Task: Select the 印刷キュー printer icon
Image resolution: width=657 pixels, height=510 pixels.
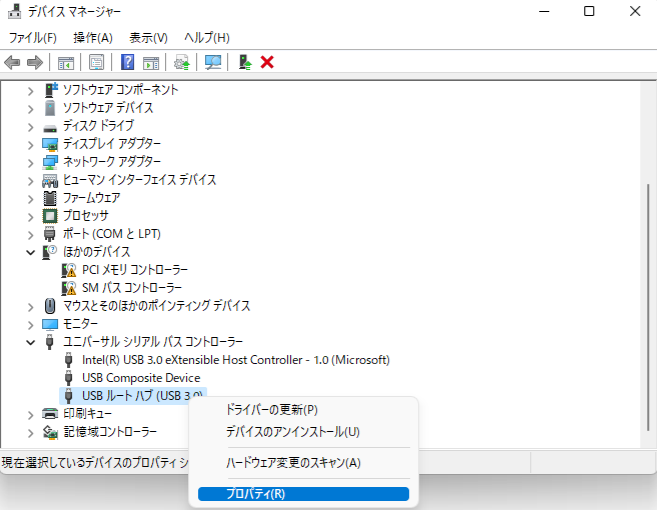Action: tap(50, 414)
